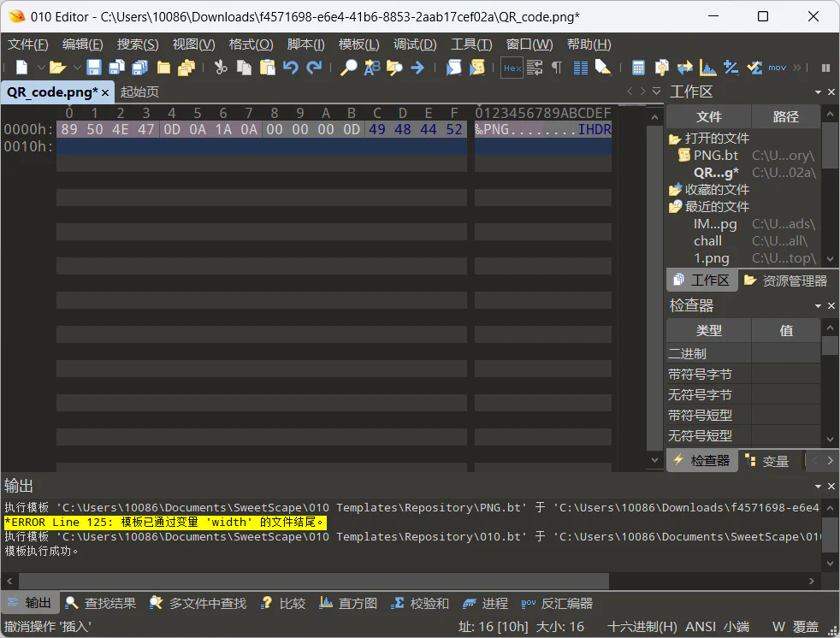840x638 pixels.
Task: Toggle the W overwrite mode indicator
Action: [778, 626]
